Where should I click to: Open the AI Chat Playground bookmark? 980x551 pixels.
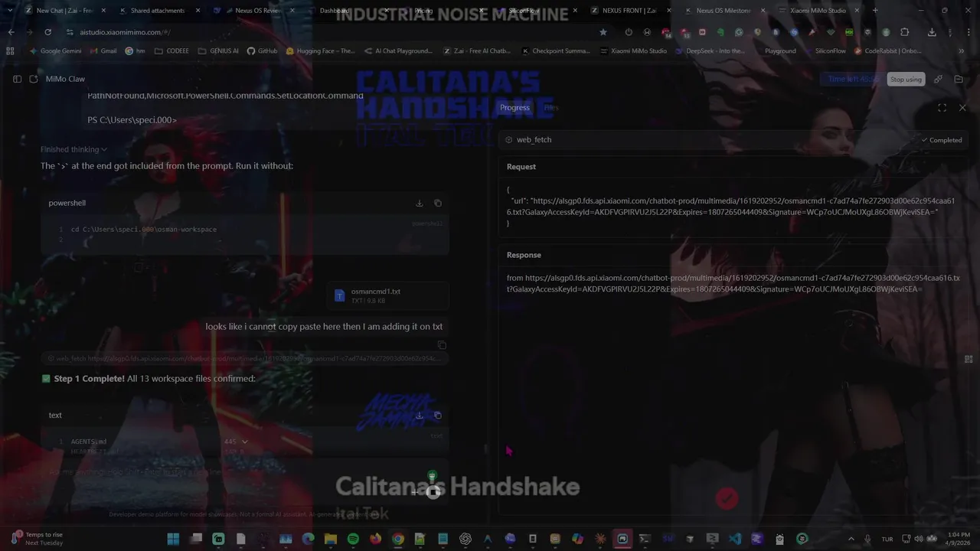398,51
